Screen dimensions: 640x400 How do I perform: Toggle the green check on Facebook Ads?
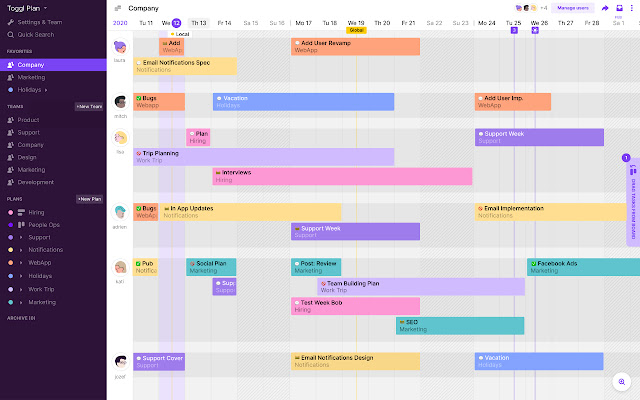click(533, 264)
